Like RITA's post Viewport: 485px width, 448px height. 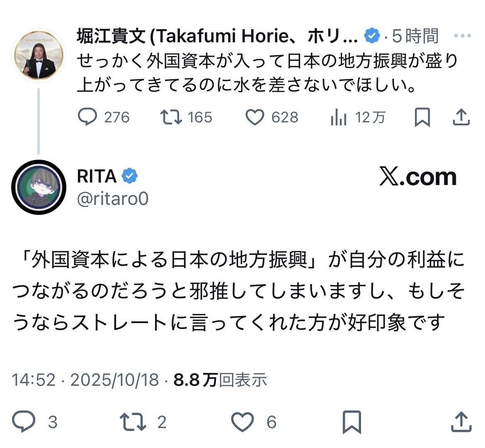[242, 422]
